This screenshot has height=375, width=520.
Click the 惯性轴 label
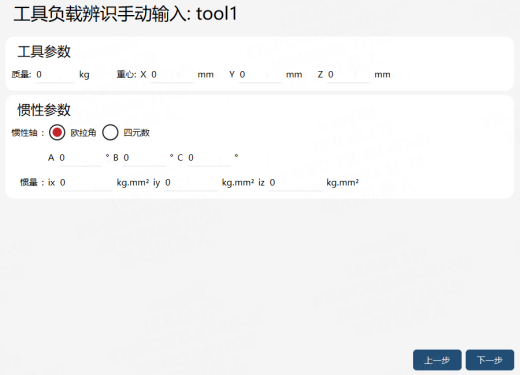pyautogui.click(x=25, y=133)
